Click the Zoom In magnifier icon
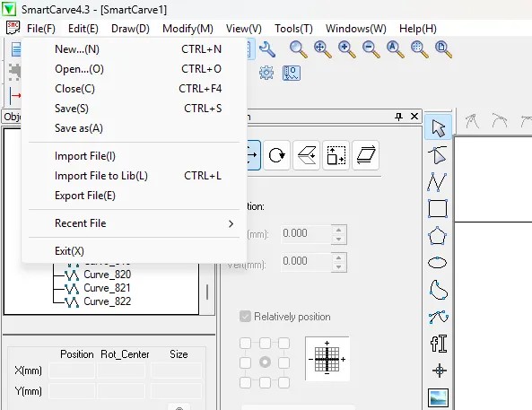 coord(347,49)
